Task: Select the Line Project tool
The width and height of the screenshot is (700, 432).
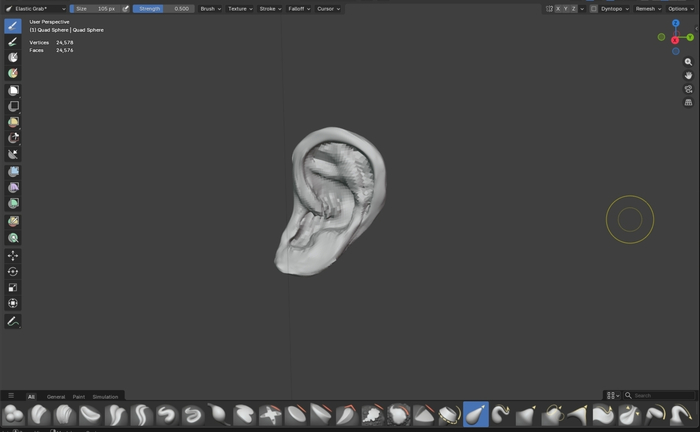Action: pos(13,154)
